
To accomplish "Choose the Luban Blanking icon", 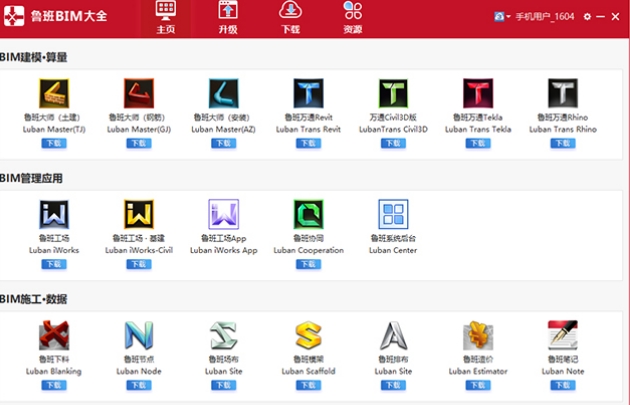I will pos(54,335).
